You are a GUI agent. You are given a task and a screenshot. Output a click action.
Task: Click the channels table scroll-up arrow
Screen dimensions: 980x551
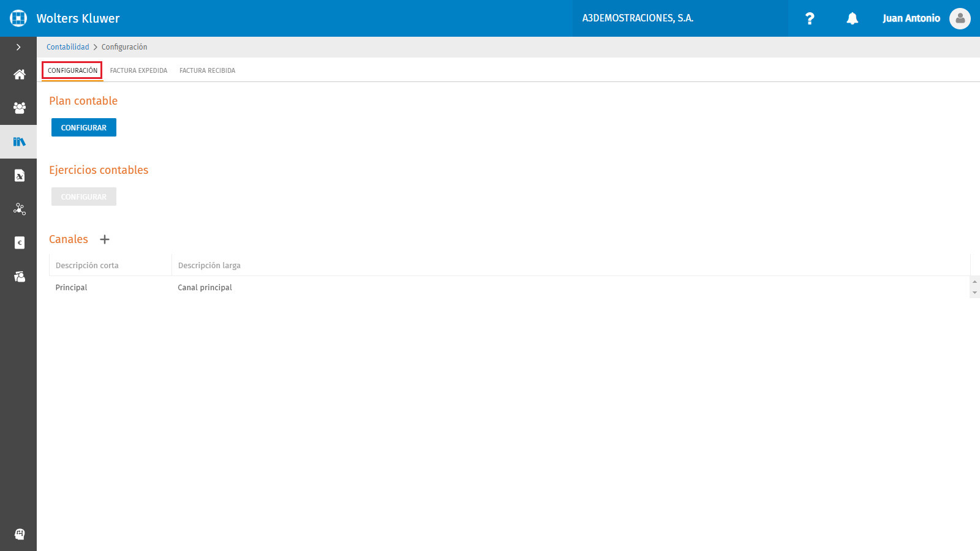975,282
